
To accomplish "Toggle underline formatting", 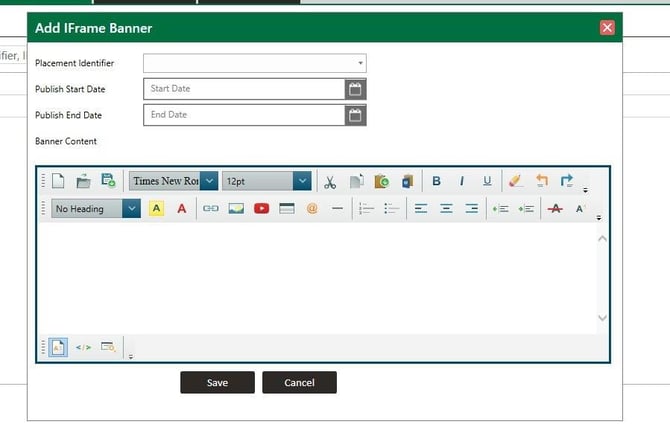I will pos(487,181).
